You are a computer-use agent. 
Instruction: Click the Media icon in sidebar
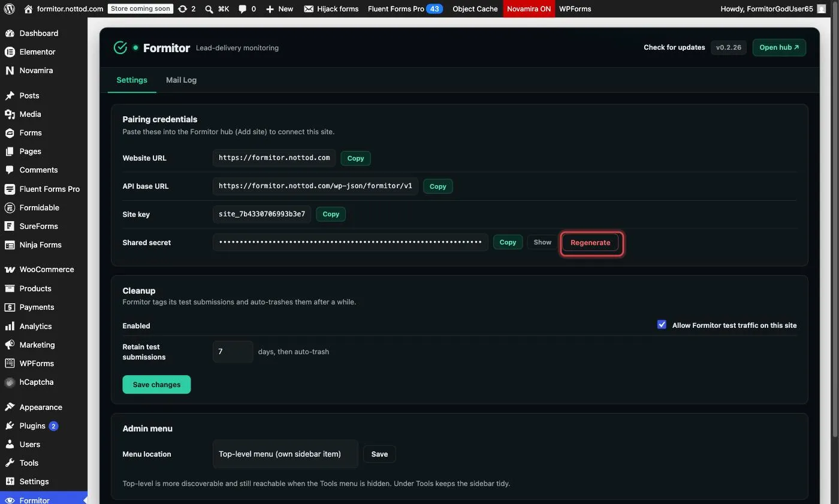point(10,114)
